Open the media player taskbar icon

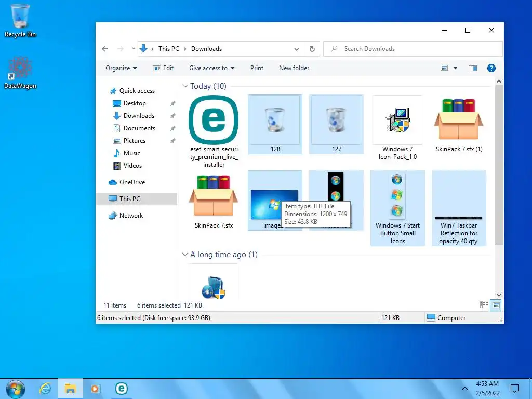coord(96,389)
